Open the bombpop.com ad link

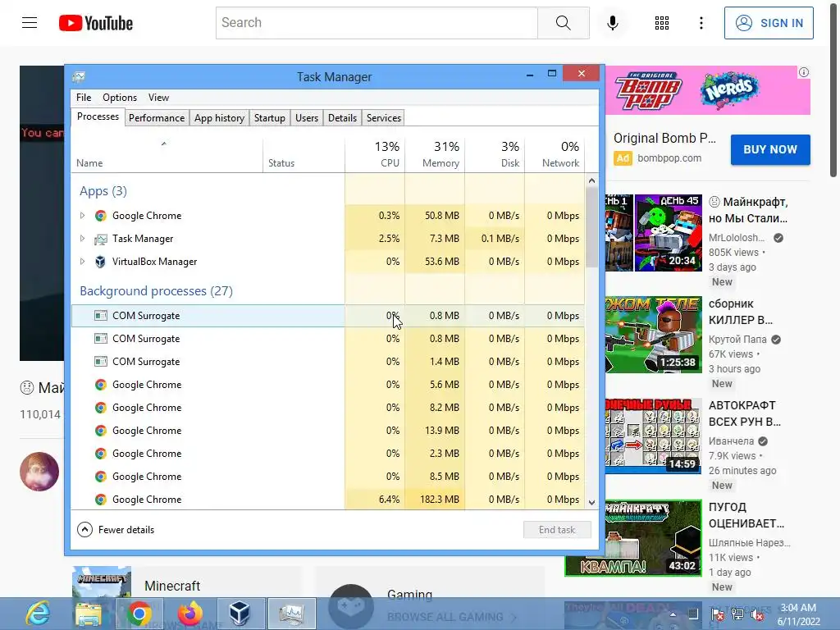click(x=669, y=158)
